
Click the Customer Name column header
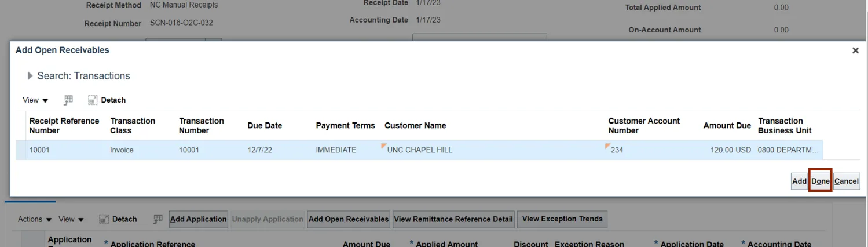click(415, 125)
